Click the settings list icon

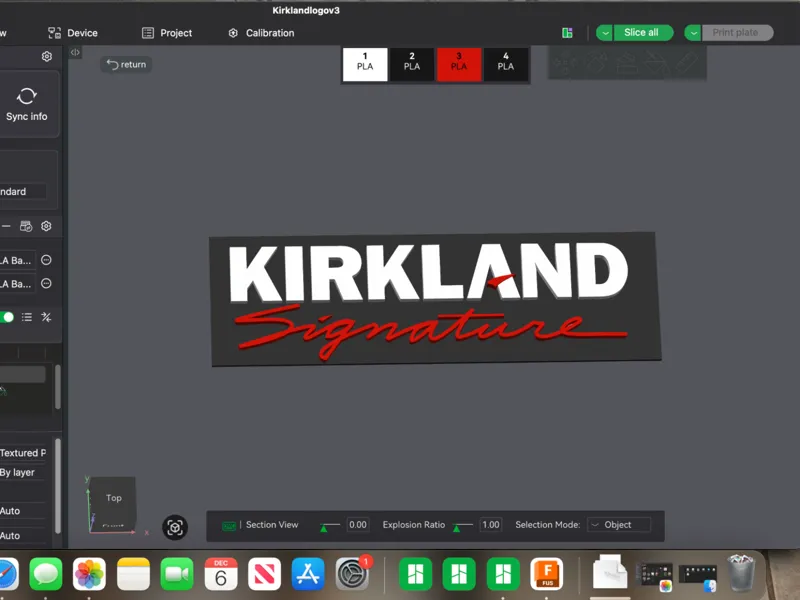pyautogui.click(x=27, y=317)
